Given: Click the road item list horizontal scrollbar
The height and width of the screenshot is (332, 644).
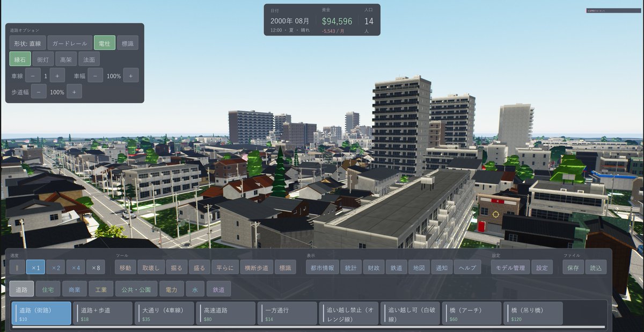Looking at the screenshot, I should 309,327.
